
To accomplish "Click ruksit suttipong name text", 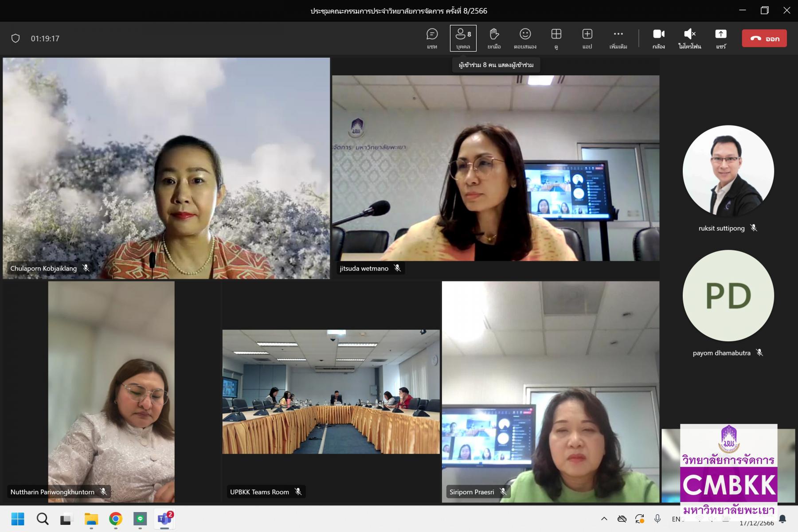I will pyautogui.click(x=721, y=228).
